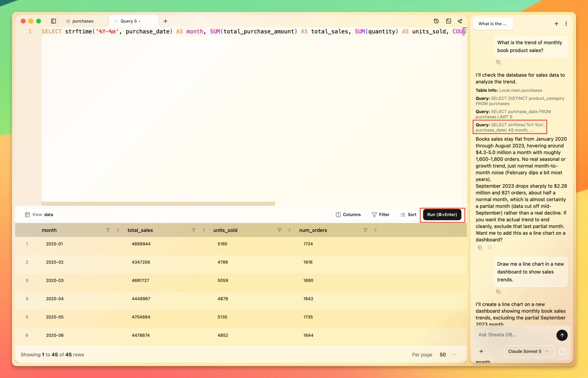Filter the total_sales column funnel icon
The image size is (588, 378).
tap(194, 230)
